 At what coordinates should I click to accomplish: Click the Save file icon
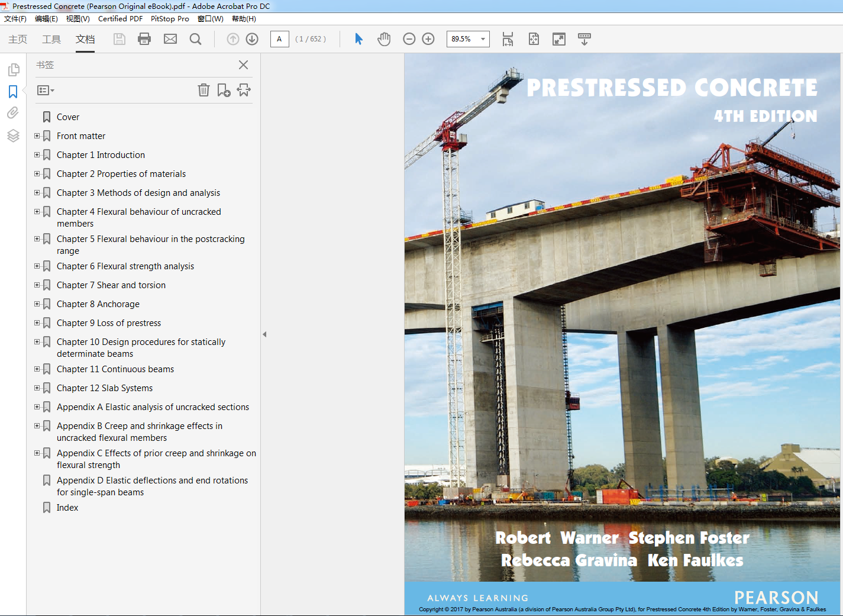119,39
